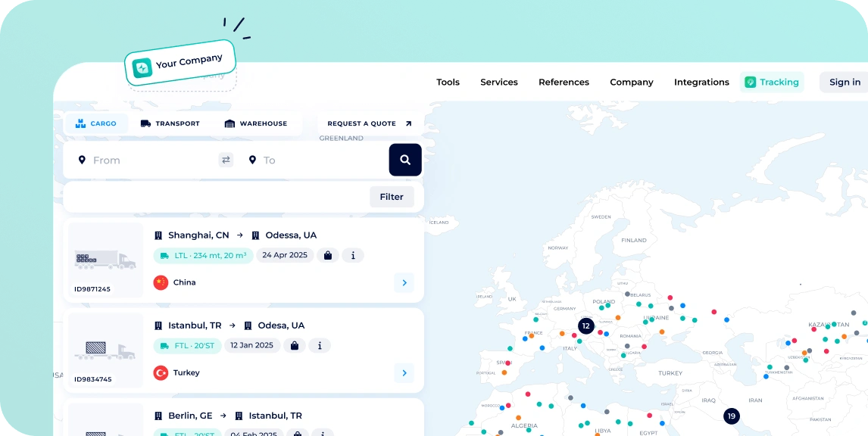
Task: Open the References menu
Action: [x=564, y=82]
